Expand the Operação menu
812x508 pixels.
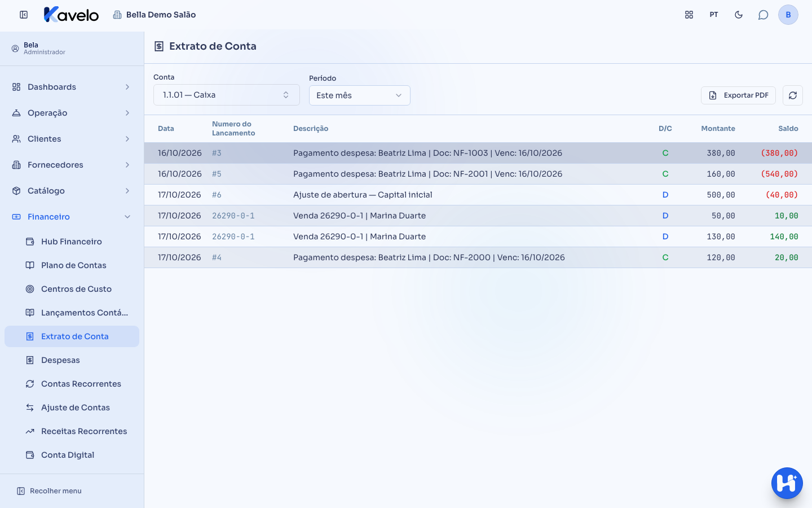coord(72,113)
